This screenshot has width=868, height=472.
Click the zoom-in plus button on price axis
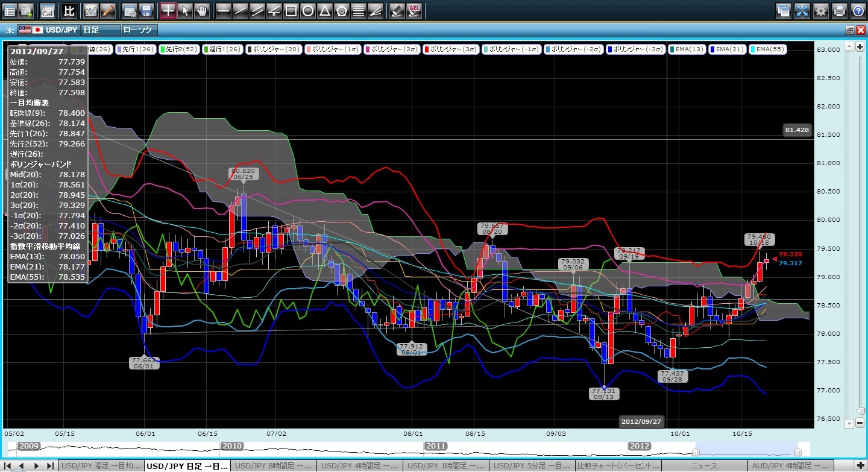[x=860, y=46]
